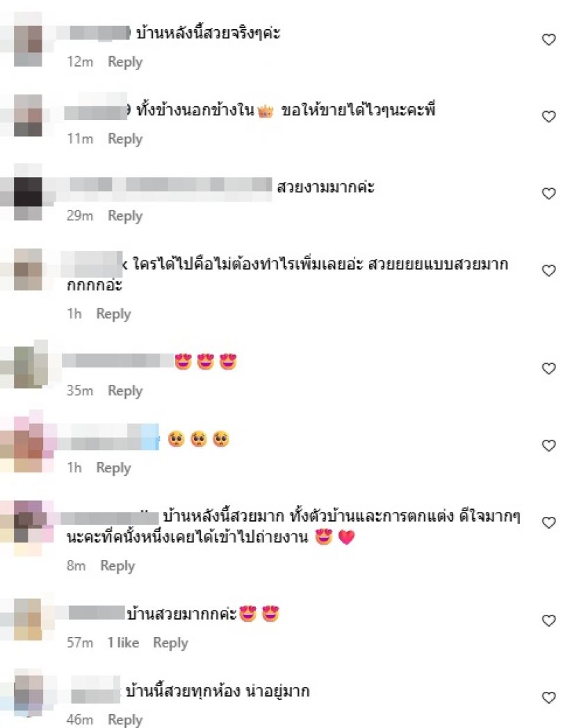Image resolution: width=570 pixels, height=728 pixels.
Task: Reply to the 57m comment
Action: (x=170, y=643)
